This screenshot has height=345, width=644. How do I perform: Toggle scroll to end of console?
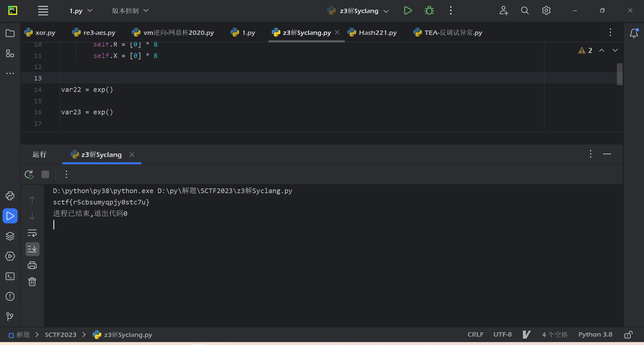click(x=32, y=249)
